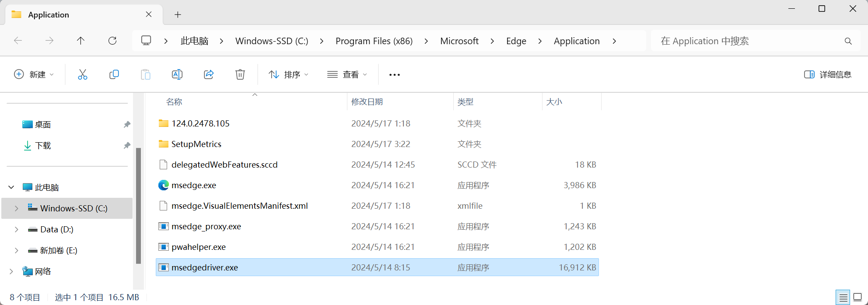This screenshot has height=305, width=868.
Task: Click the Delete trash bin icon
Action: [240, 74]
